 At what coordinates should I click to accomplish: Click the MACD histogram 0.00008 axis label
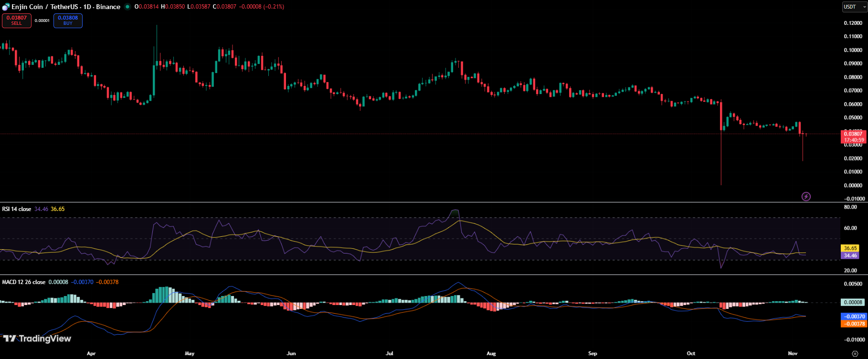pyautogui.click(x=853, y=302)
